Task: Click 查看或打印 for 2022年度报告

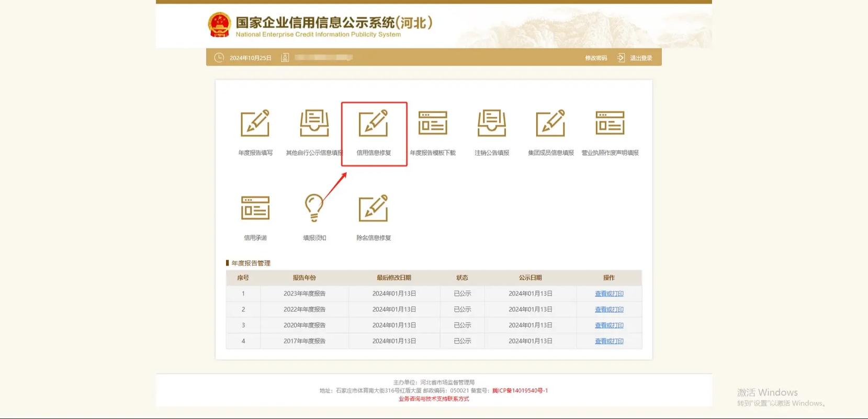Action: coord(609,310)
